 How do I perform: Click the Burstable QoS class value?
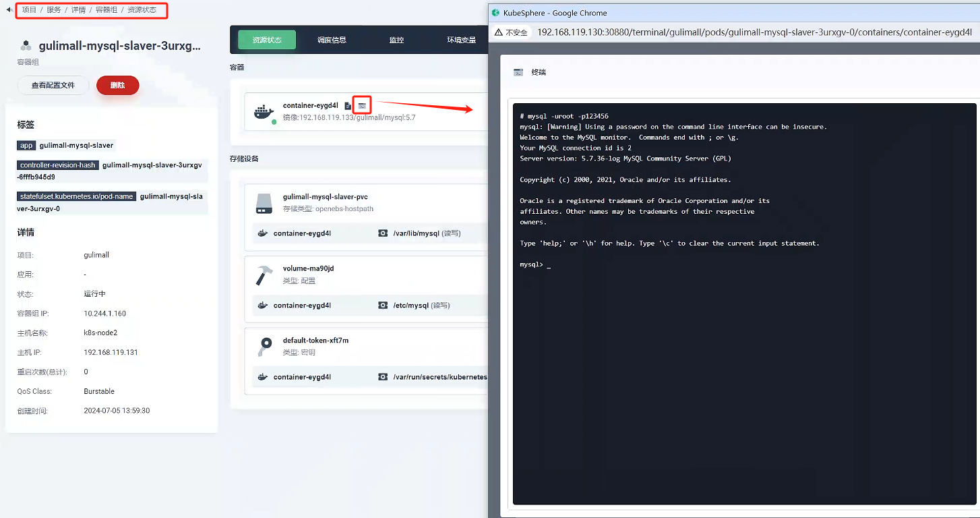point(99,391)
